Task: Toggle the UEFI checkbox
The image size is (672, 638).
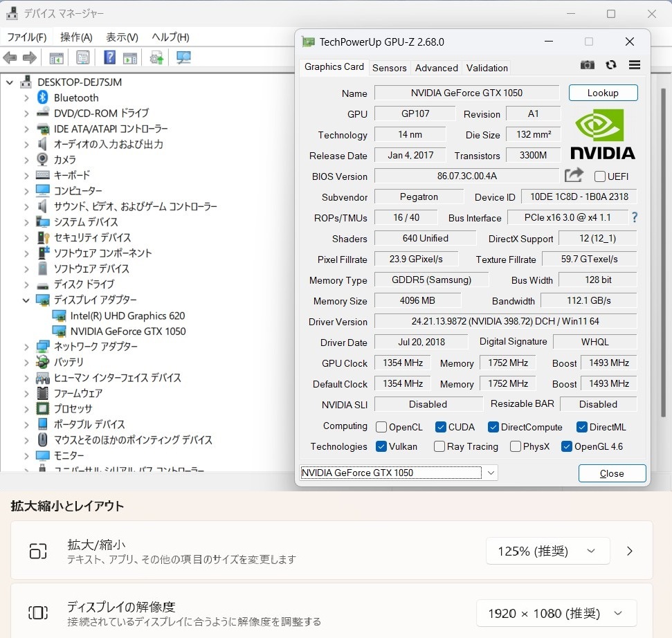Action: click(x=599, y=176)
